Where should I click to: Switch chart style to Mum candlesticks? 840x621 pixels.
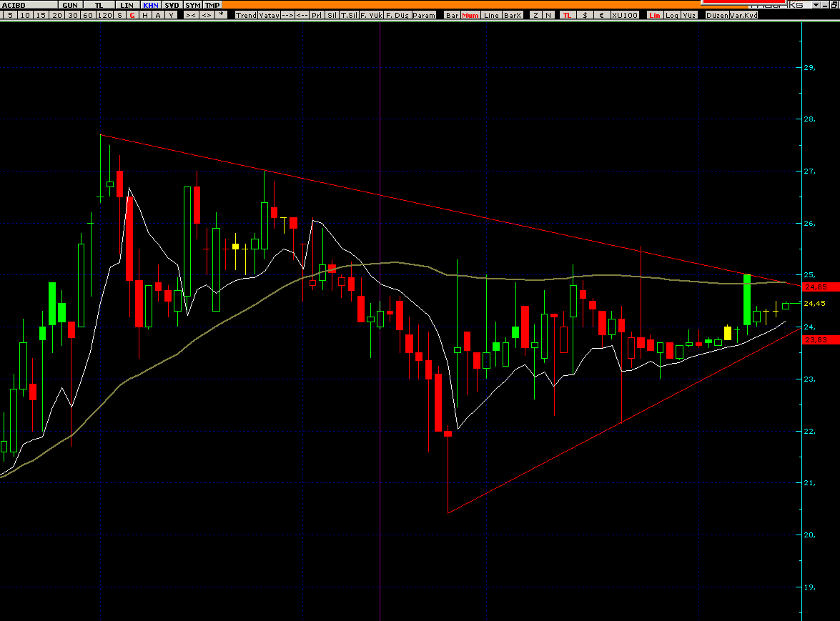[x=470, y=15]
